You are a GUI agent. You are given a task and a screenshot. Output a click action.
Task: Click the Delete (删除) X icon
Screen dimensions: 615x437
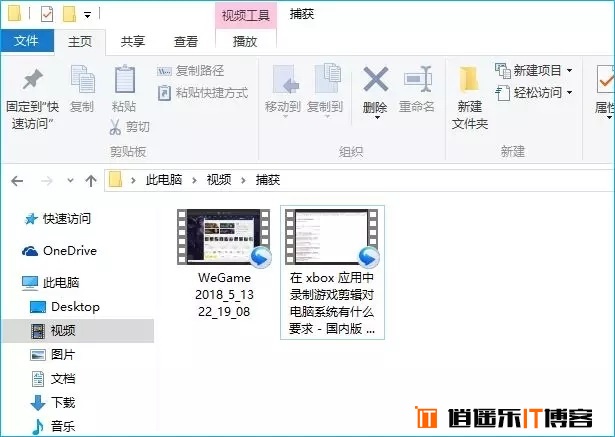pos(375,79)
